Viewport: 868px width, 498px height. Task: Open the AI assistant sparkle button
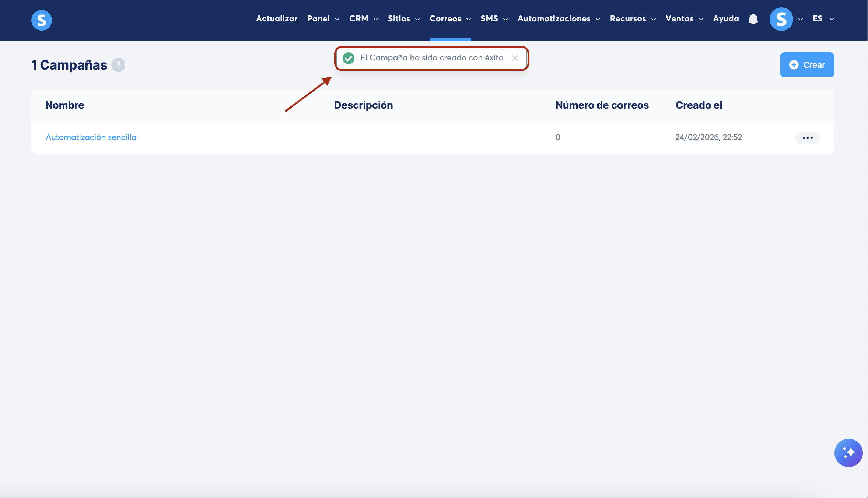848,453
